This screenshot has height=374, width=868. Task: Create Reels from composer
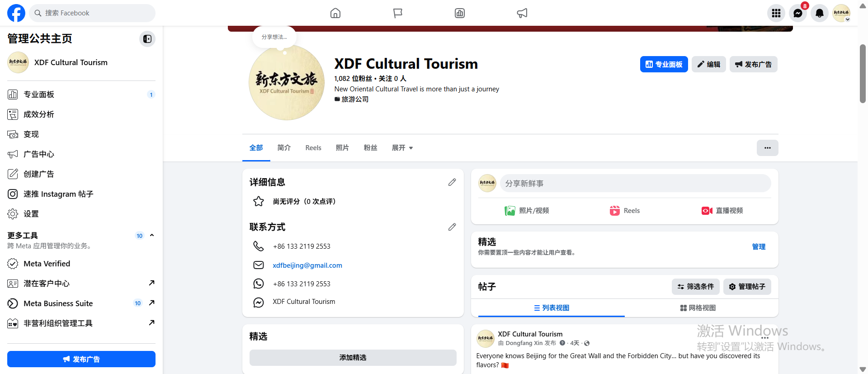point(625,211)
